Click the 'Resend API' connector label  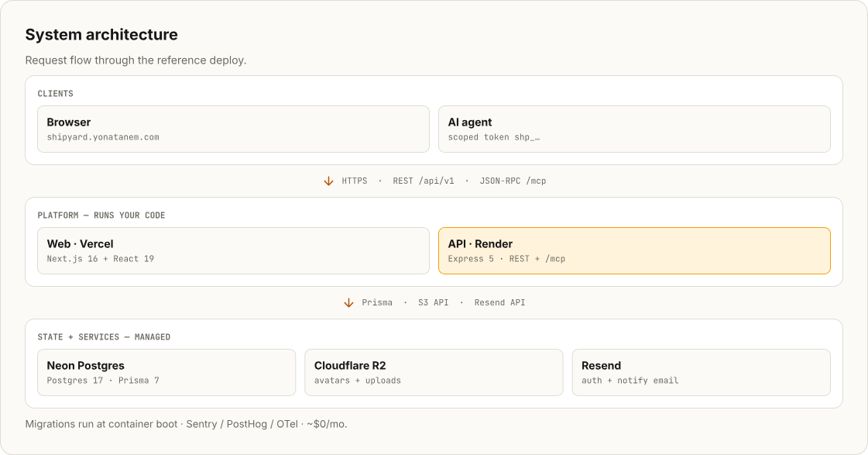pos(500,302)
